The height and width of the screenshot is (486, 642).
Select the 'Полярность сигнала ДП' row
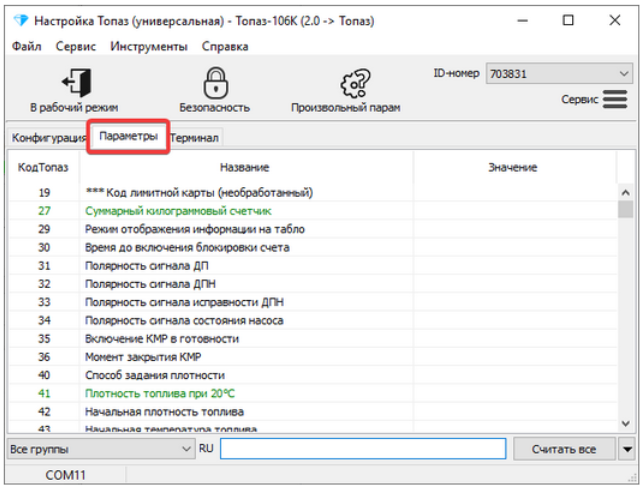313,266
